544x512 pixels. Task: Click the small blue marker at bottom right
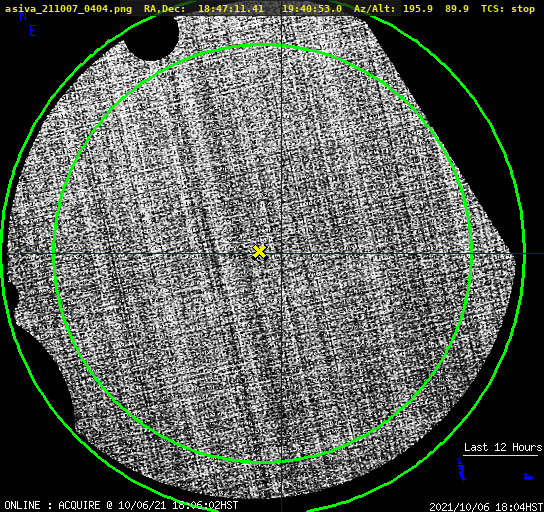[x=528, y=477]
